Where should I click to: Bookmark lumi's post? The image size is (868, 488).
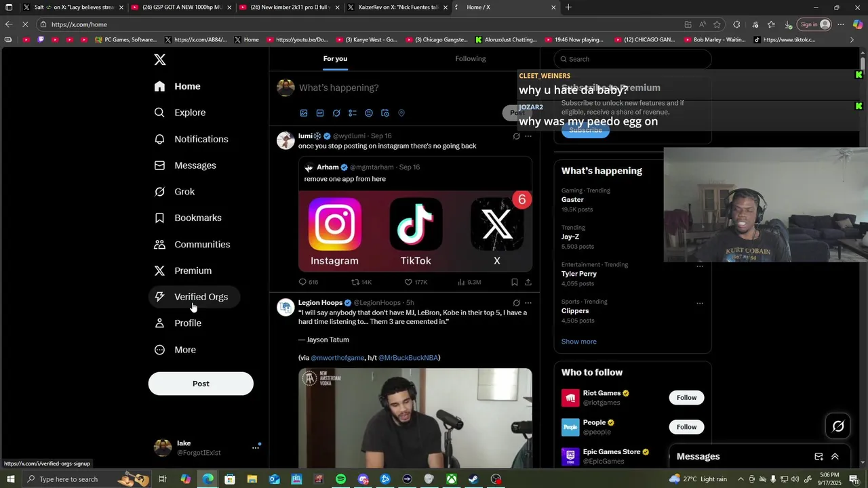pos(515,282)
